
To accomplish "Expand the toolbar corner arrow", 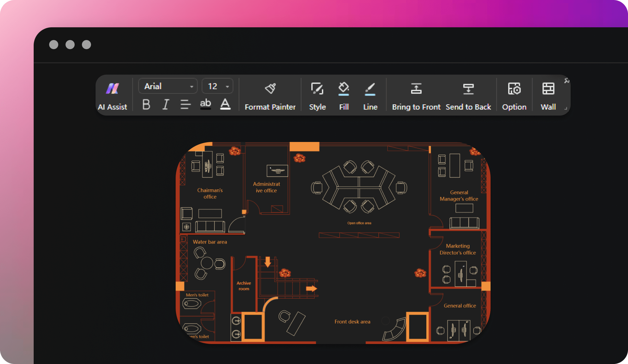I will click(566, 108).
